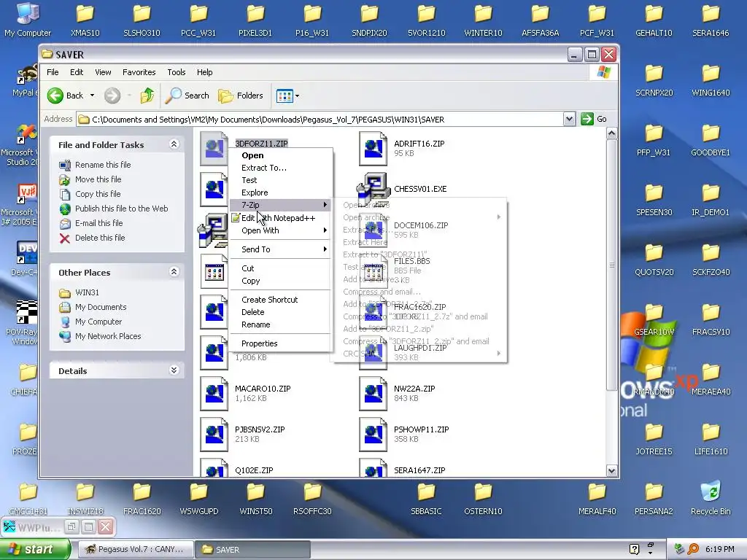Open the address bar dropdown
This screenshot has height=560, width=747.
569,119
